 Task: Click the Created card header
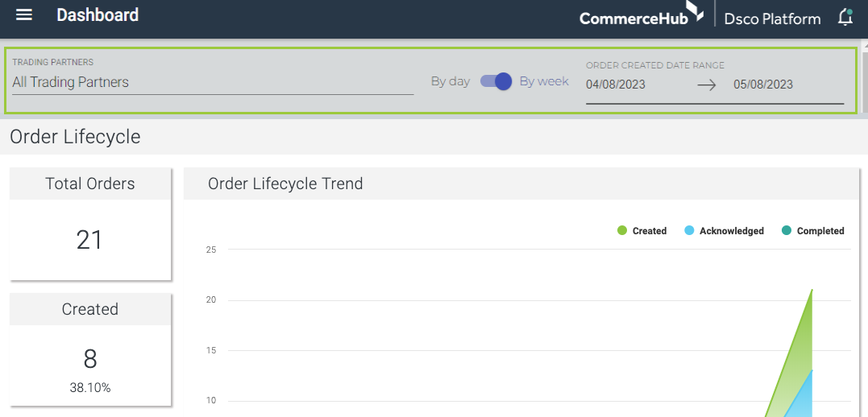[x=90, y=309]
